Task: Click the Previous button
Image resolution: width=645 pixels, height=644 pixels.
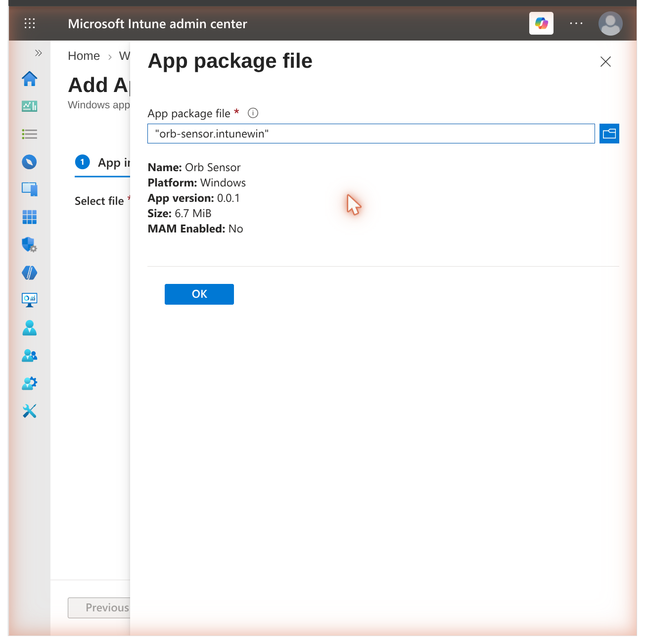Action: (99, 607)
